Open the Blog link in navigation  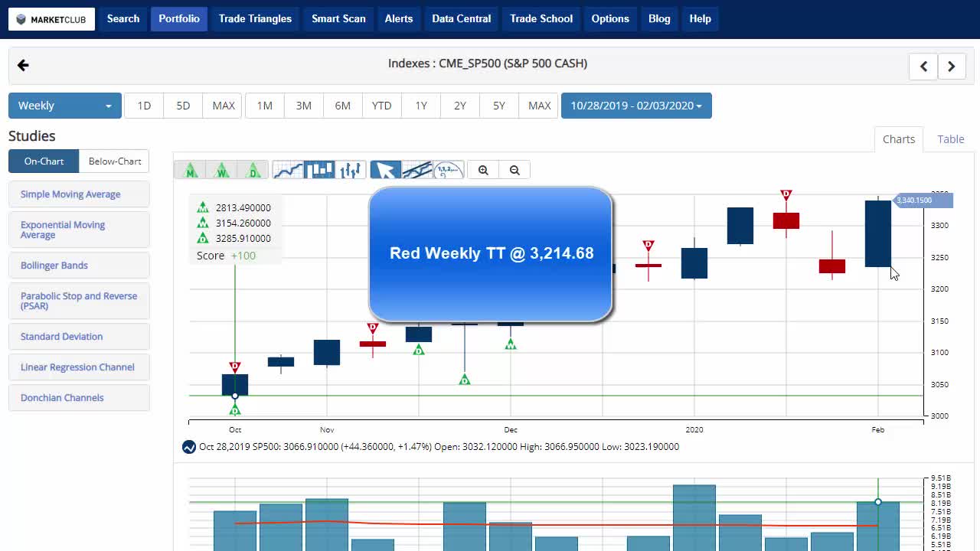[659, 19]
